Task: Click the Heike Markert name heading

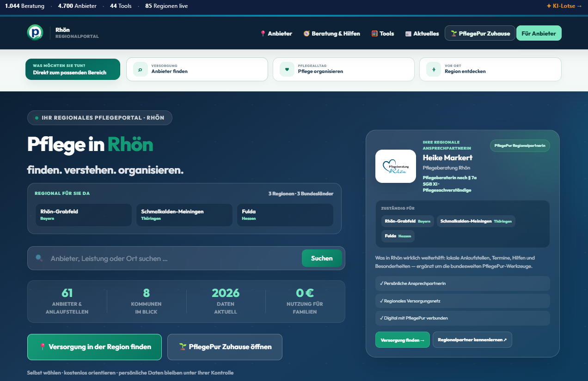Action: 447,158
